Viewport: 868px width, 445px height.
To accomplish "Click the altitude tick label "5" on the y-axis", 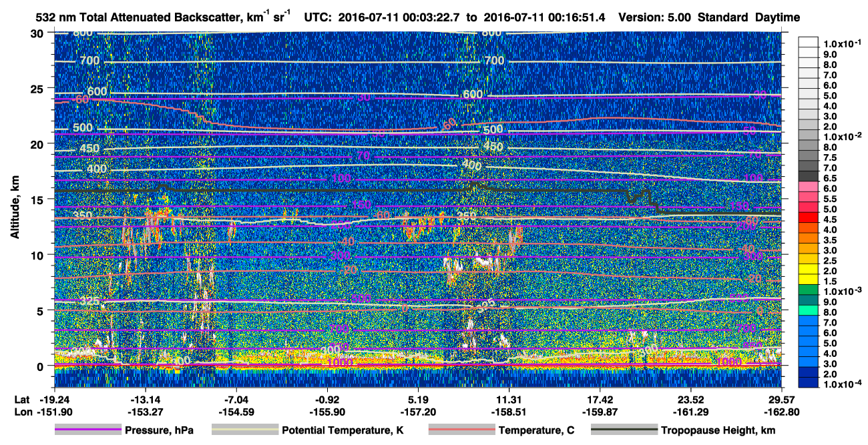I will coord(41,311).
